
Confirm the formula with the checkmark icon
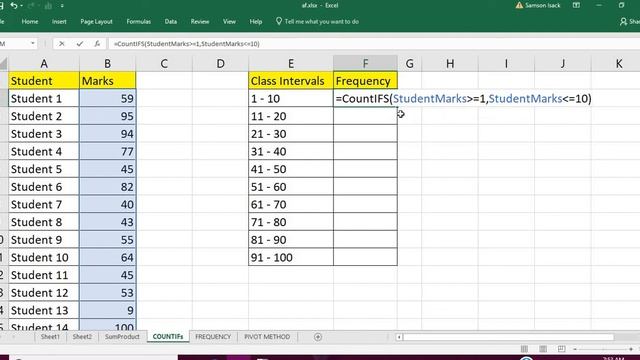pyautogui.click(x=80, y=44)
